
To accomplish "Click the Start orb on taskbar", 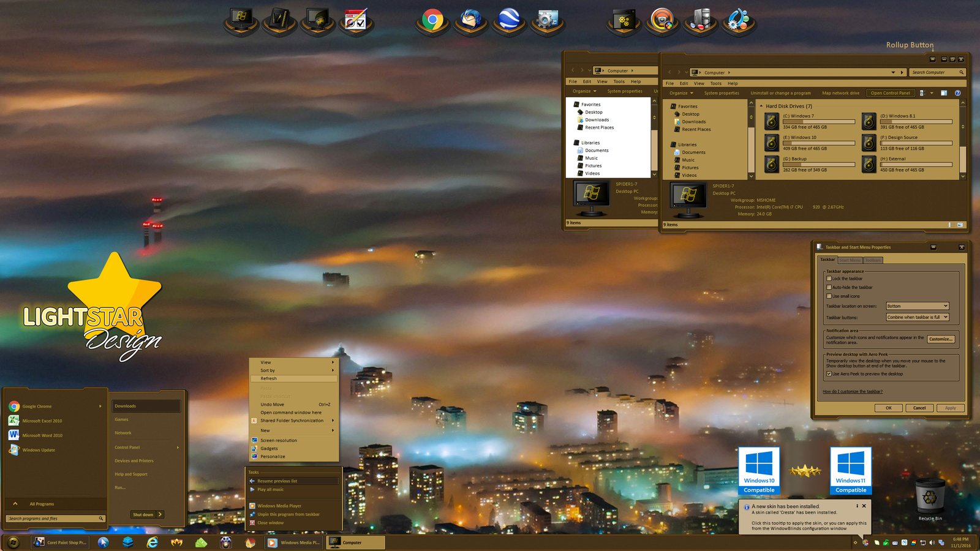I will [13, 542].
